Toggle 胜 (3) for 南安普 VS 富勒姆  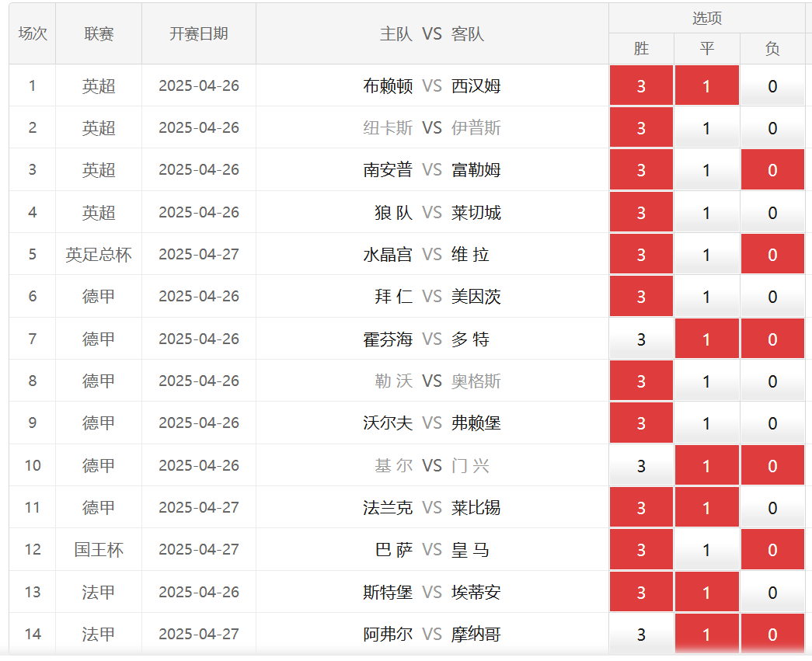(641, 170)
